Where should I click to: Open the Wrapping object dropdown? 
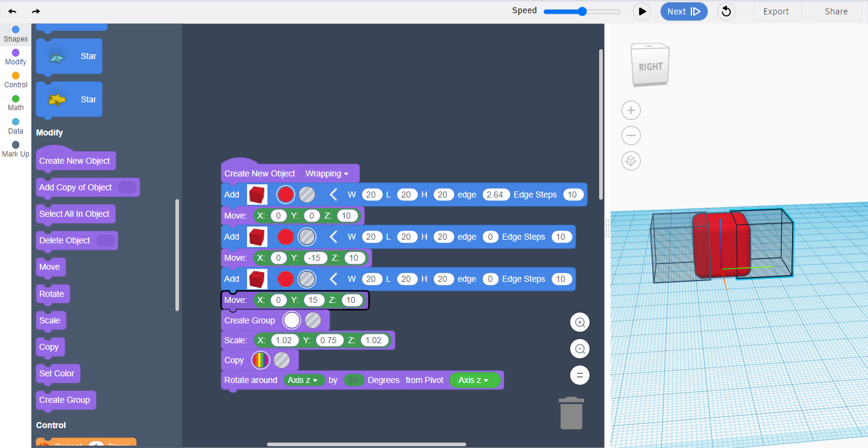click(x=327, y=173)
